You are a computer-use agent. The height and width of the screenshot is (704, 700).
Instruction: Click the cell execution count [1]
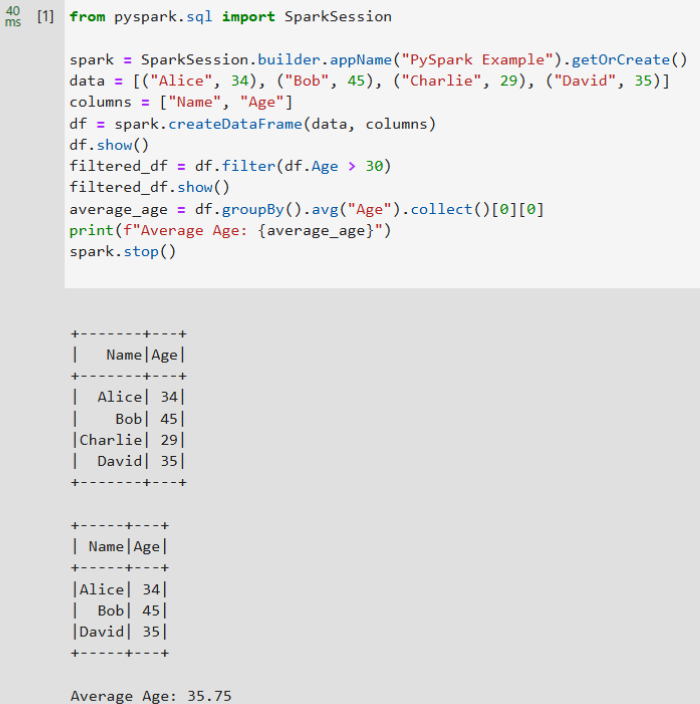[45, 16]
